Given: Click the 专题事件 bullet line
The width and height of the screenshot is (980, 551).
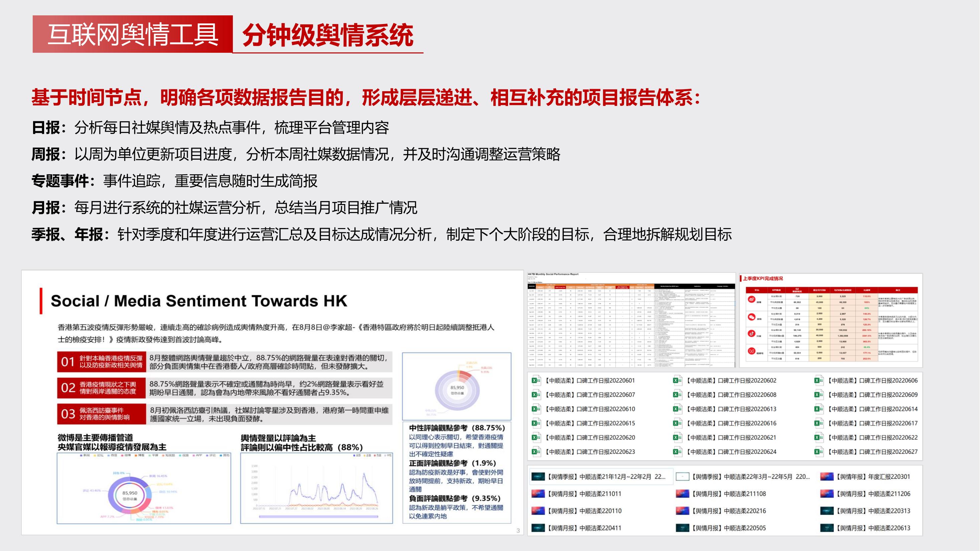Looking at the screenshot, I should coord(175,181).
